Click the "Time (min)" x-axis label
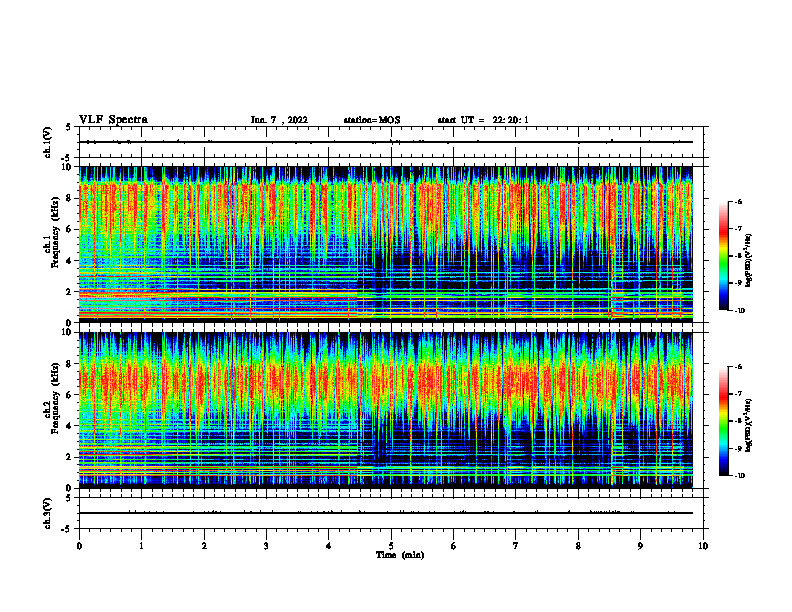The height and width of the screenshot is (612, 792). point(400,555)
